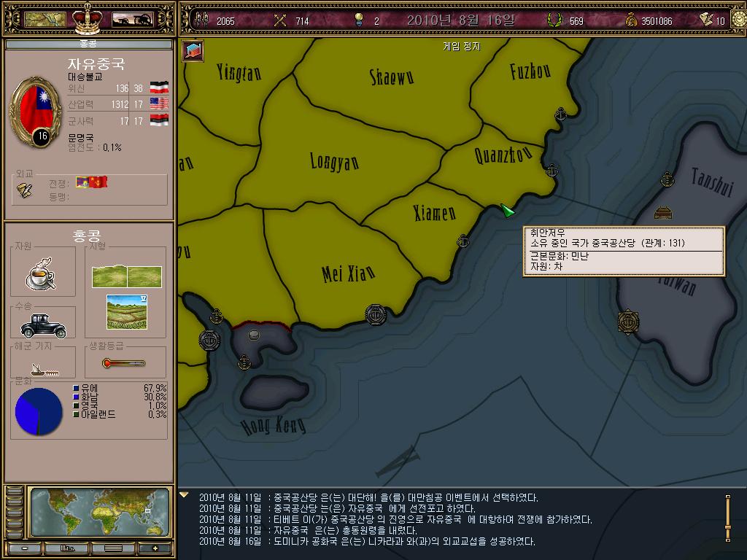This screenshot has width=747, height=560.
Task: Click the naval base icon on Taiwan's west coast
Action: pos(628,322)
